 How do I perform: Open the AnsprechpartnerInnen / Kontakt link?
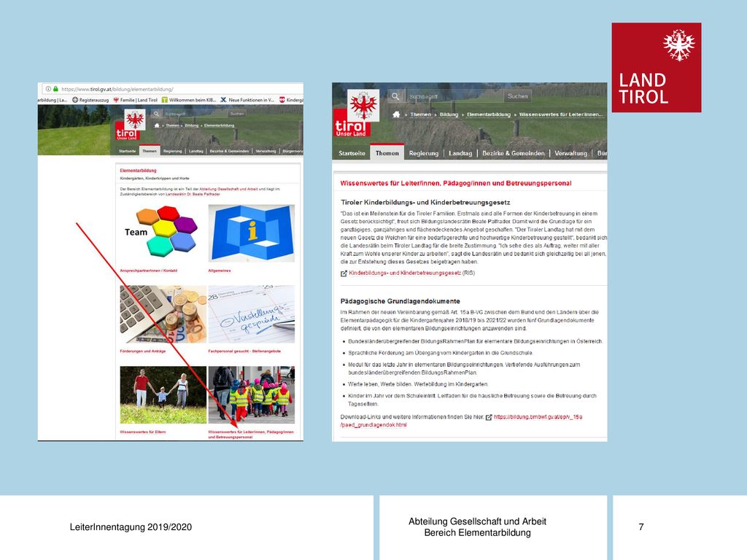tap(149, 271)
